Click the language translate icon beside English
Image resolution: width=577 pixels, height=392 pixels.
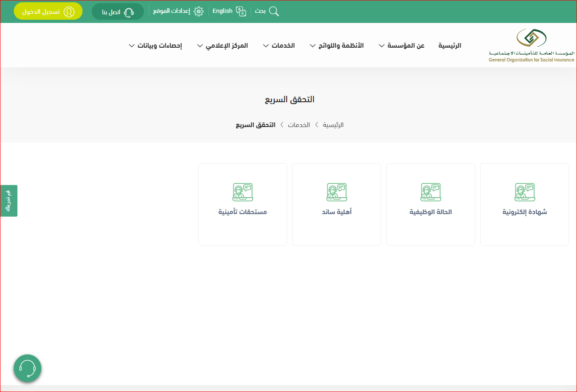[x=241, y=11]
